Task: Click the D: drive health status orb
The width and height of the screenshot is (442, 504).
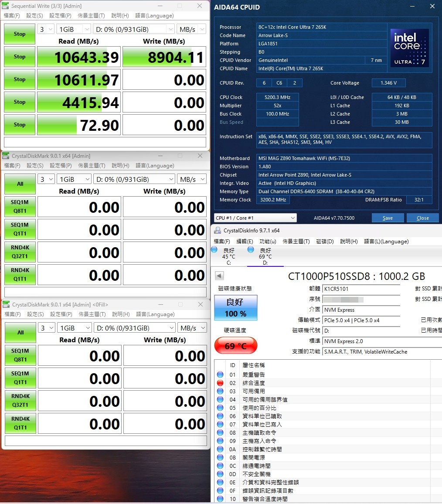Action: pos(251,249)
